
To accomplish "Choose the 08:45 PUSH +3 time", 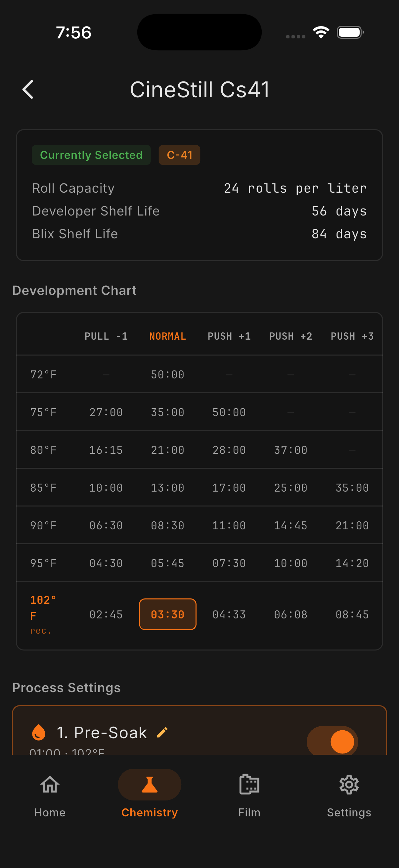I will click(352, 614).
